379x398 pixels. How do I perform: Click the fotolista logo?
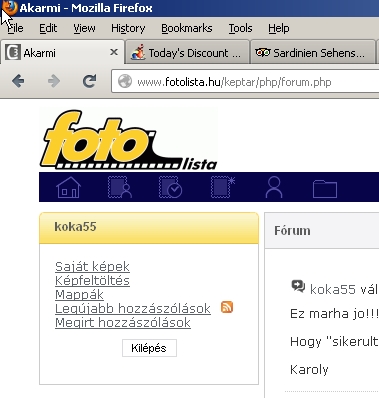pos(129,140)
